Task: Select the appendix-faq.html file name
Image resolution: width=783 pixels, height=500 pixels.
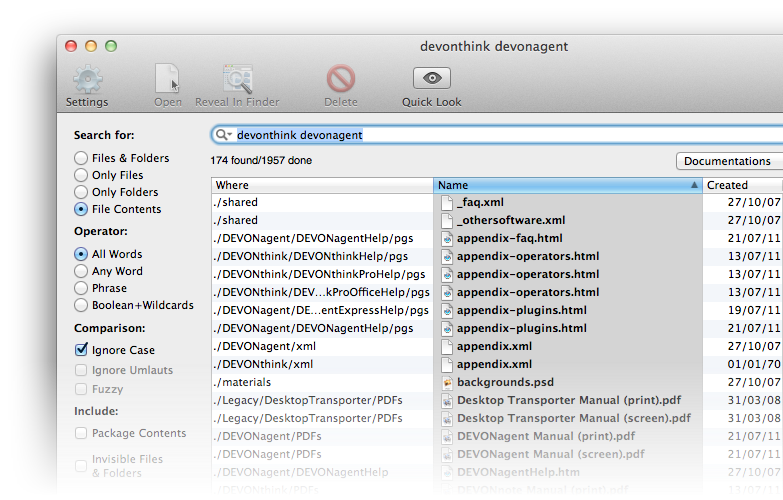Action: point(509,238)
